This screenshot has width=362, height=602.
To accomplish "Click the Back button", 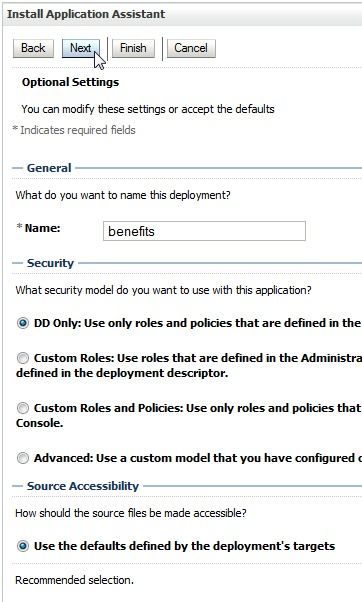I will 33,48.
